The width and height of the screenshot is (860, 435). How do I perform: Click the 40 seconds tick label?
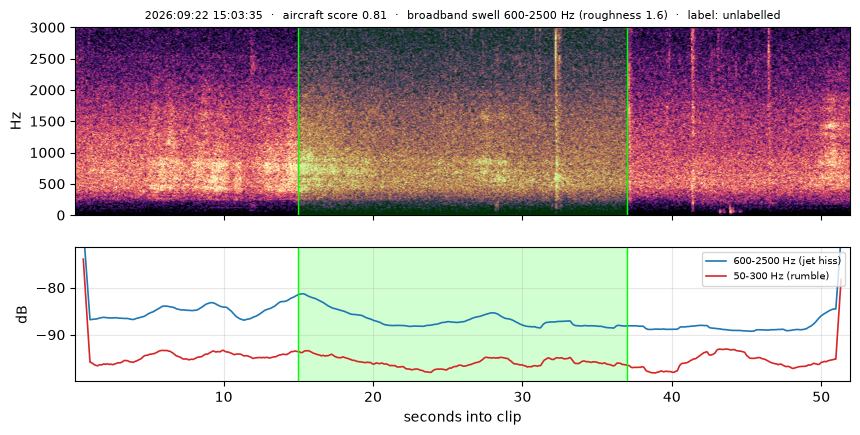click(x=672, y=396)
